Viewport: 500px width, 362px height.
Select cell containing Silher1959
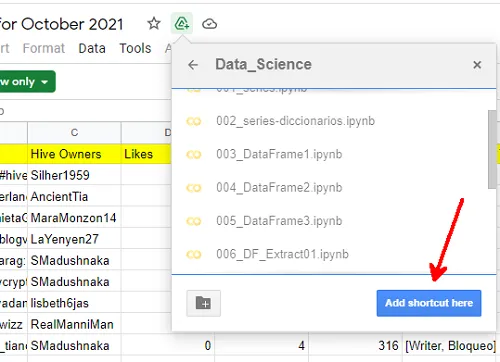click(74, 175)
